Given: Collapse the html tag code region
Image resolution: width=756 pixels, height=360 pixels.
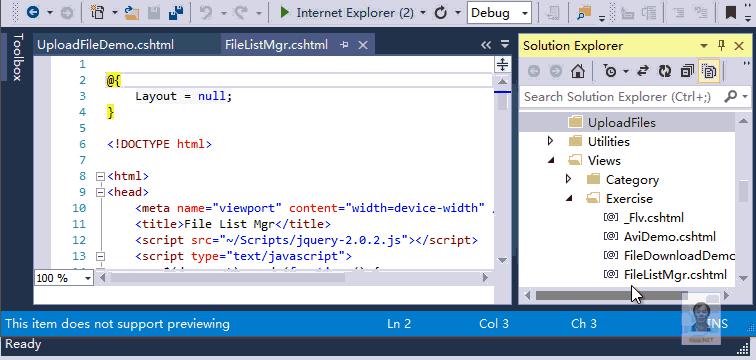Looking at the screenshot, I should tap(100, 176).
